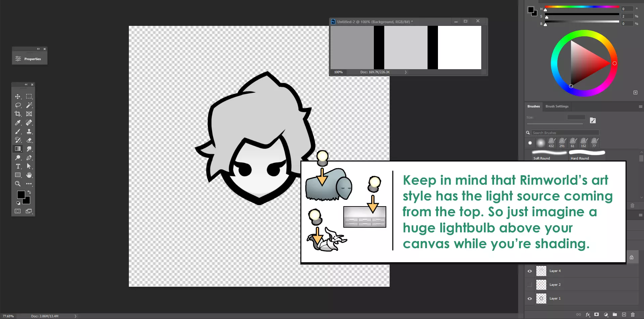This screenshot has width=644, height=319.
Task: Select the Frame tool
Action: (29, 114)
